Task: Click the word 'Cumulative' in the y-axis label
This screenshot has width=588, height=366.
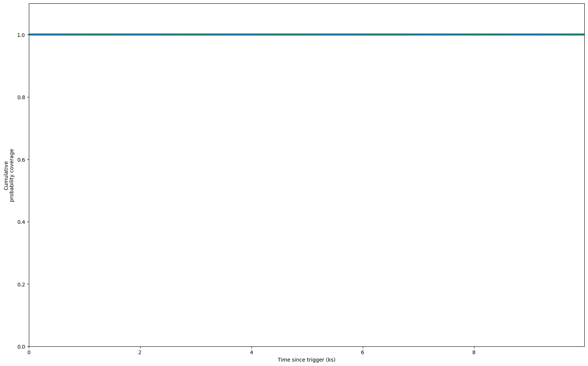Action: tap(6, 175)
